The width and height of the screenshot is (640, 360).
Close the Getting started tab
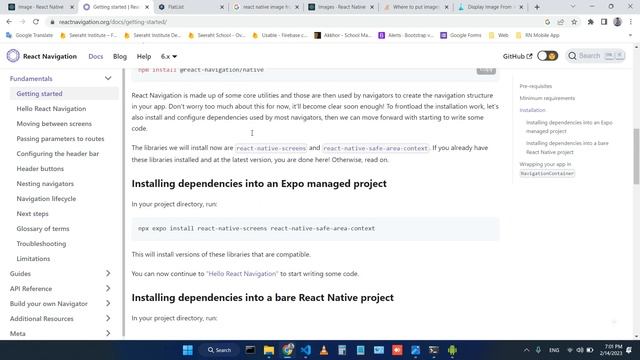coord(147,7)
